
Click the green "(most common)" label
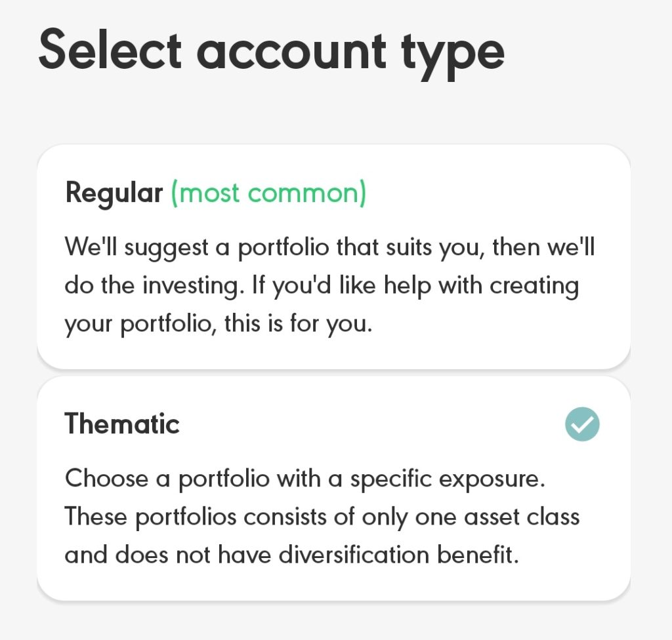[268, 193]
